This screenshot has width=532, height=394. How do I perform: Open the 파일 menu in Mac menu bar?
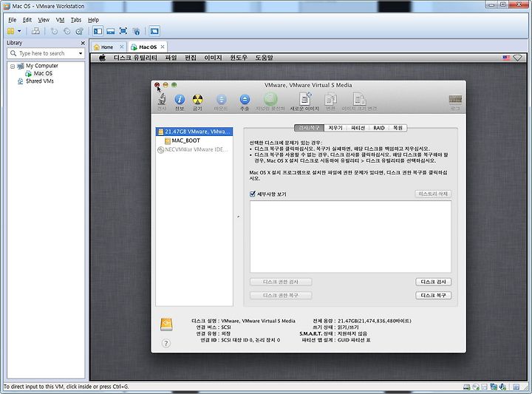pos(171,58)
